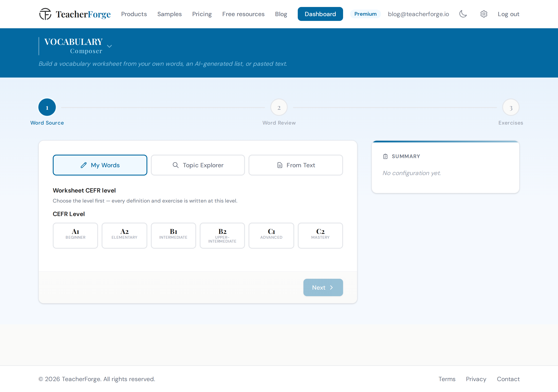Choose B2 Upper-Intermediate level
Viewport: 558px width, 392px height.
222,236
